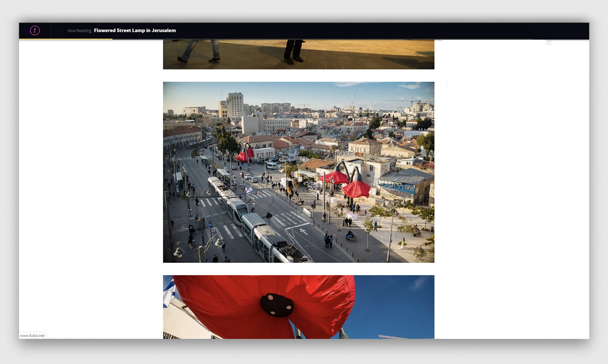Open the top photo of walking legs
This screenshot has height=364, width=608.
pyautogui.click(x=298, y=54)
